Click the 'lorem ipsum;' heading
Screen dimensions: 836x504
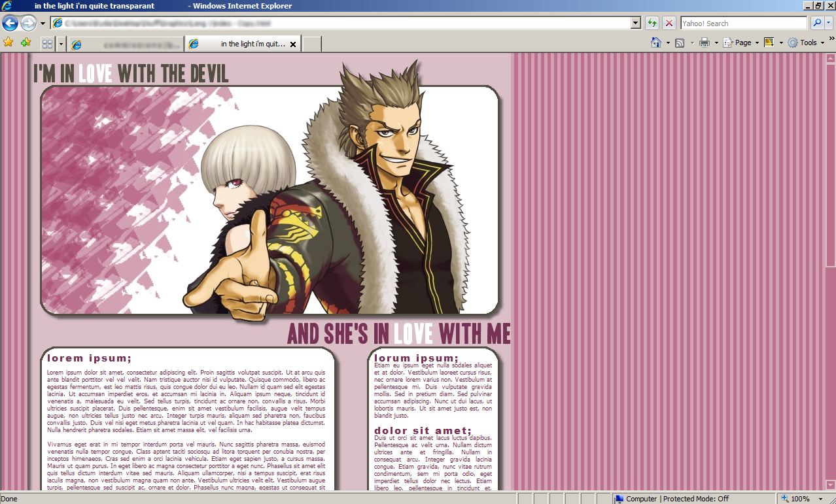coord(90,358)
